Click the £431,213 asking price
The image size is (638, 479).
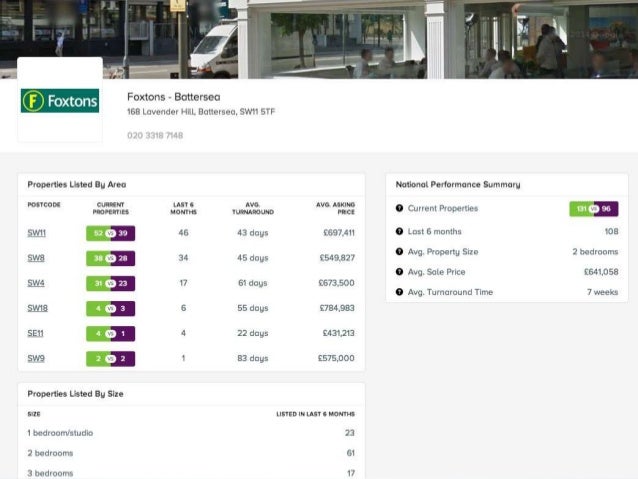pos(339,333)
